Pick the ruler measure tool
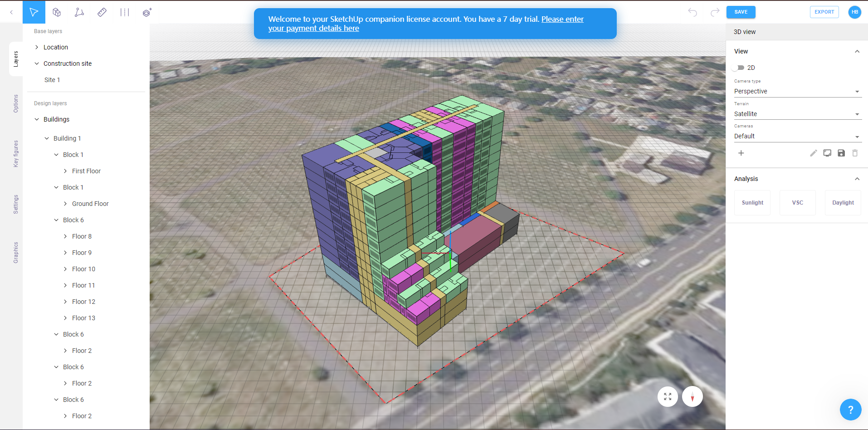This screenshot has height=430, width=868. coord(102,12)
